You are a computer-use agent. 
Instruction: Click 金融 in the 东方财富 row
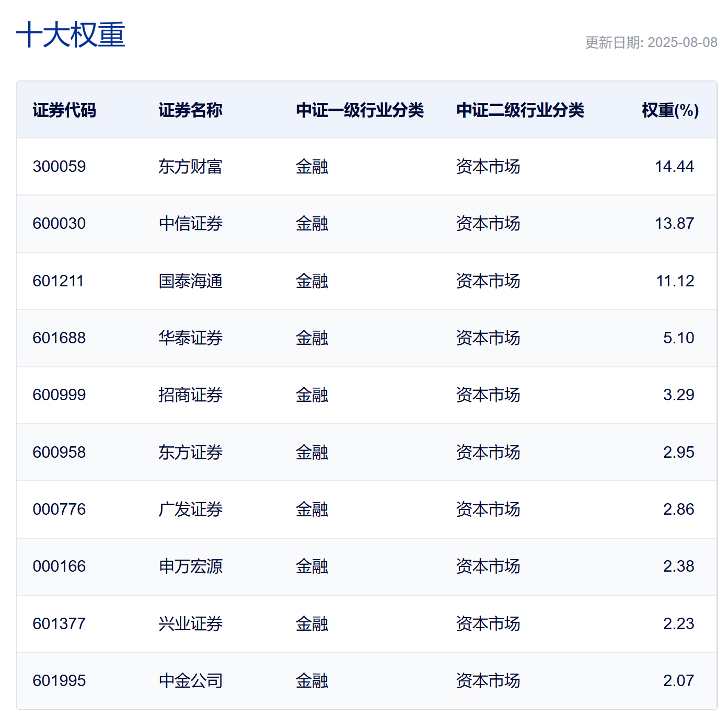(x=312, y=167)
